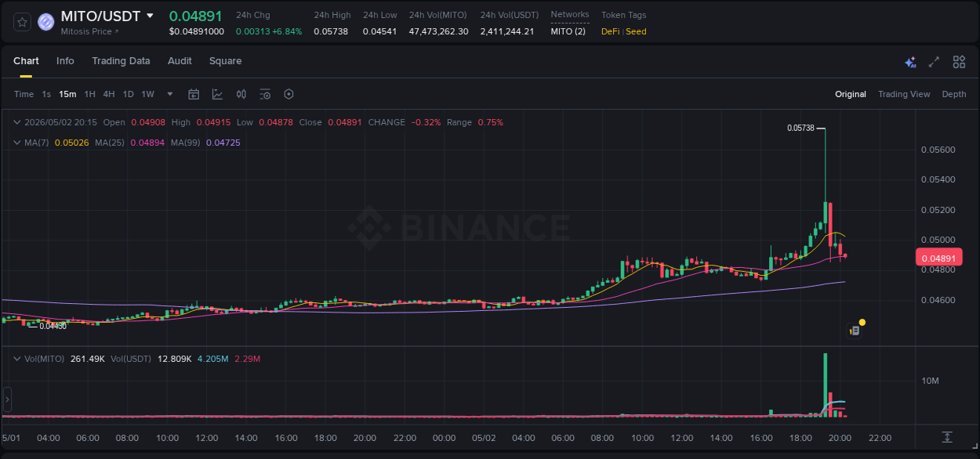Screen dimensions: 980x459
Task: Switch to the Square tab
Action: (225, 61)
